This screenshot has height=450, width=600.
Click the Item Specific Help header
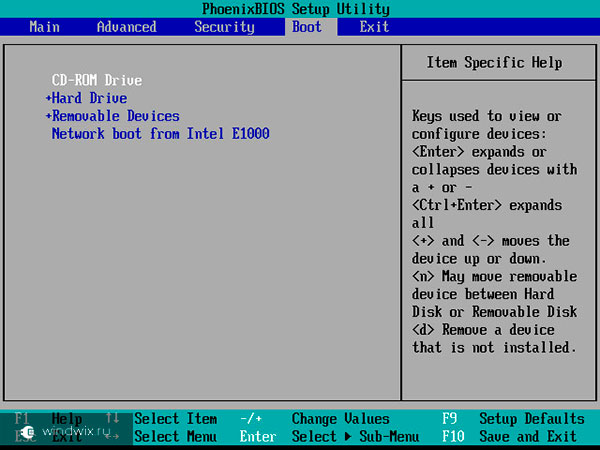[494, 62]
